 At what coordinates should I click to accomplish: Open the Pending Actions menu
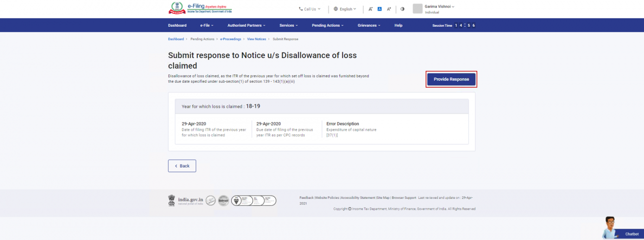(x=328, y=25)
